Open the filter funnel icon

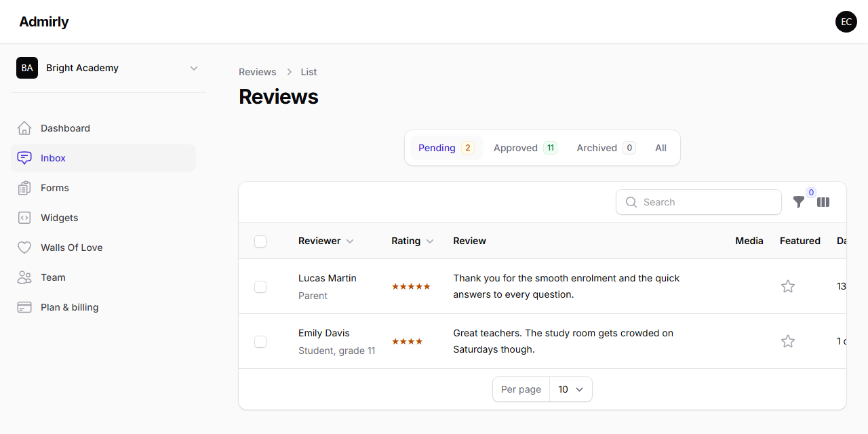point(799,202)
